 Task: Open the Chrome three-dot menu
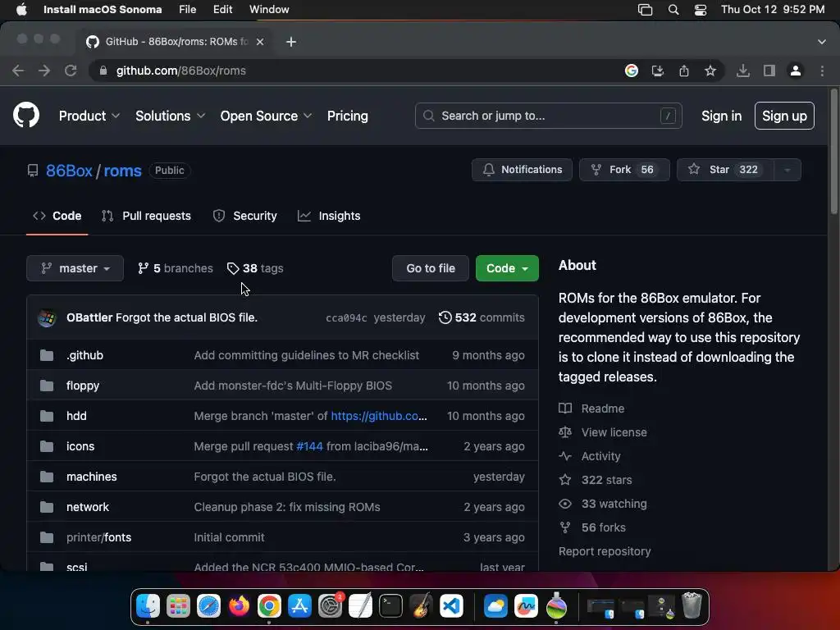822,71
